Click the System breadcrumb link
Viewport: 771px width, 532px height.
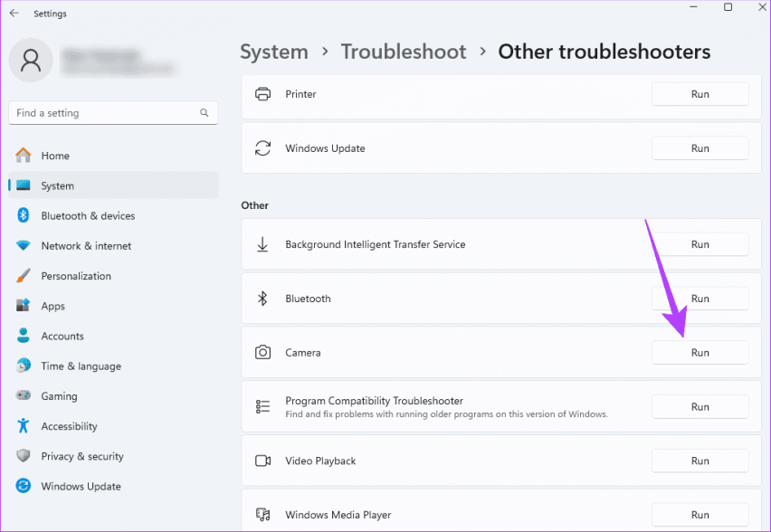click(274, 52)
